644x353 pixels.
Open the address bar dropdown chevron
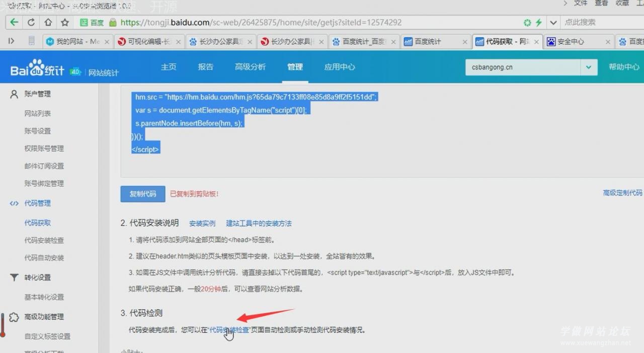click(x=553, y=22)
